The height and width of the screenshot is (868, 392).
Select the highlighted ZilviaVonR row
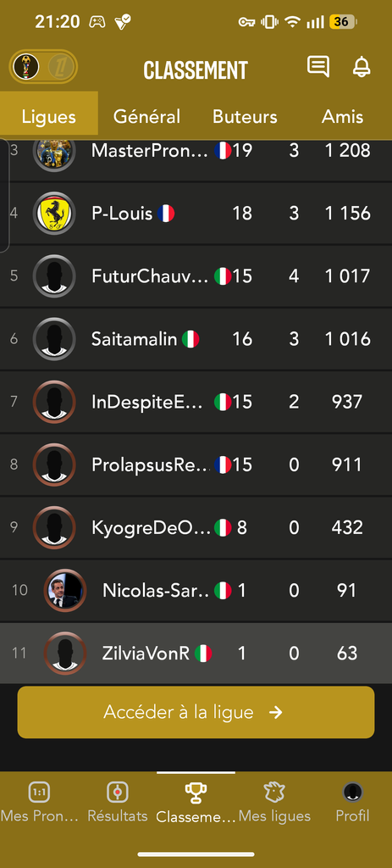coord(196,654)
